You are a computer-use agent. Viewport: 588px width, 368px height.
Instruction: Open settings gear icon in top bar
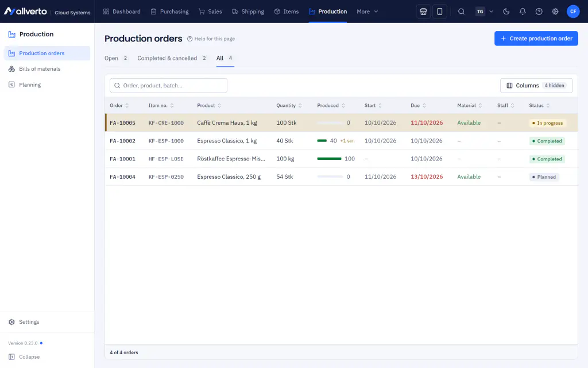tap(555, 11)
